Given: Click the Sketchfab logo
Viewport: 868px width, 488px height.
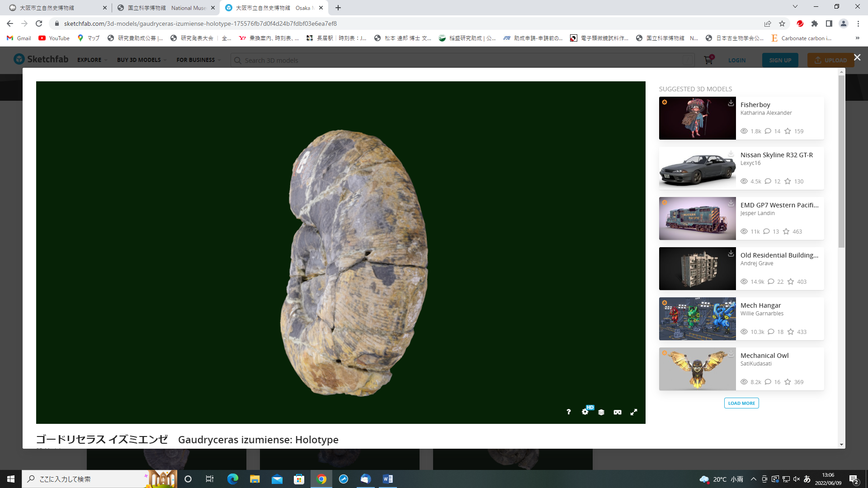Looking at the screenshot, I should coord(41,59).
